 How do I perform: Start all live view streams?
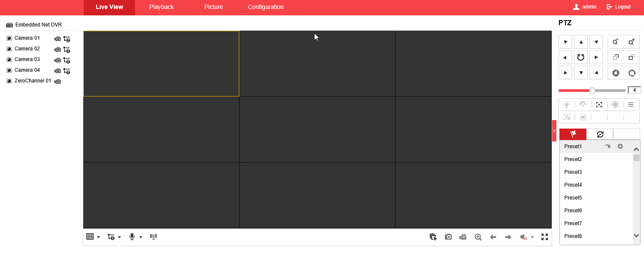[433, 237]
